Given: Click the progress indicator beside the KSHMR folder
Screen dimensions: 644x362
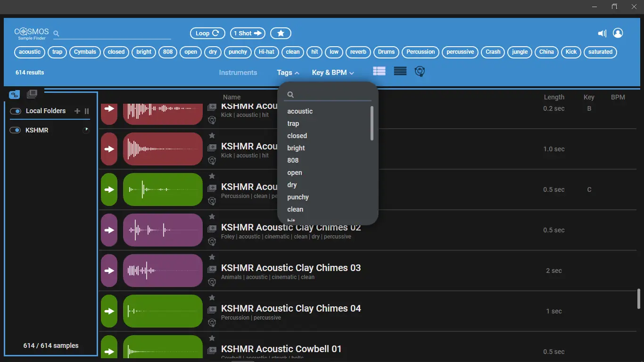Looking at the screenshot, I should click(86, 130).
